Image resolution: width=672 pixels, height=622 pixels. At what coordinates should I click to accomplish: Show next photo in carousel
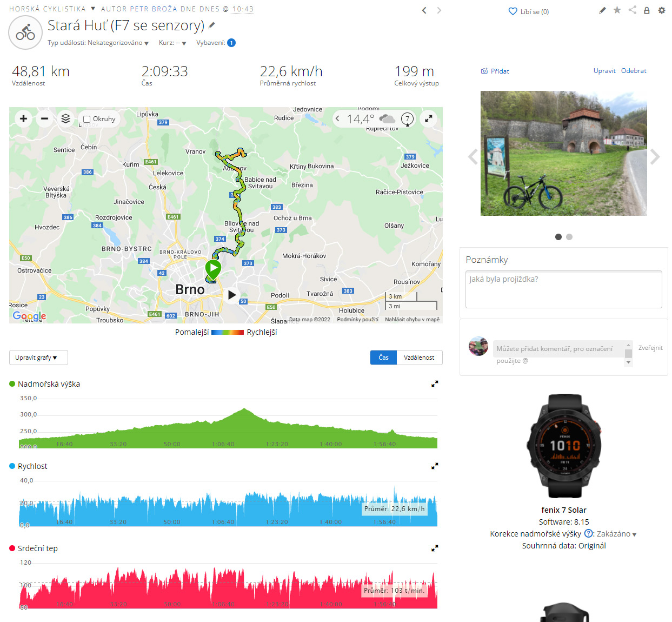pos(655,157)
